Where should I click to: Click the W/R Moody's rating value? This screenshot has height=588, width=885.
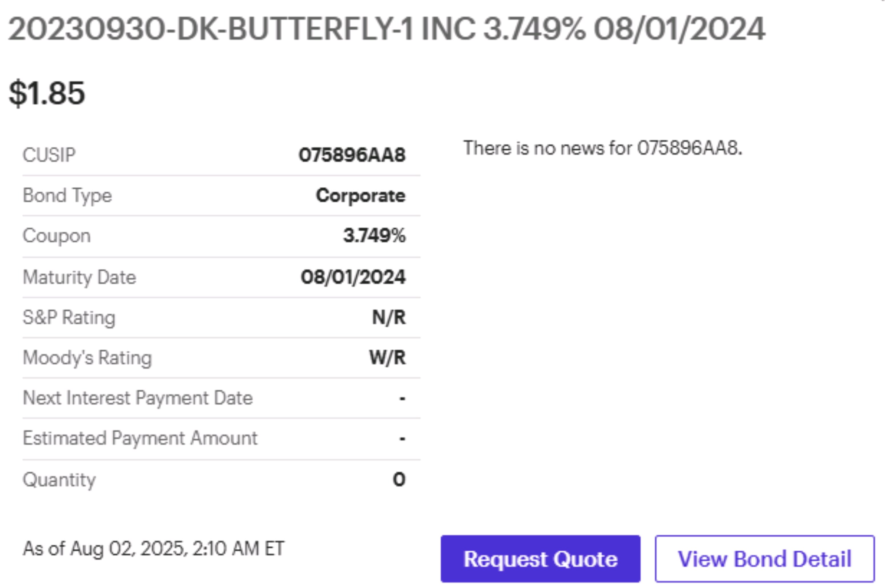pyautogui.click(x=387, y=357)
